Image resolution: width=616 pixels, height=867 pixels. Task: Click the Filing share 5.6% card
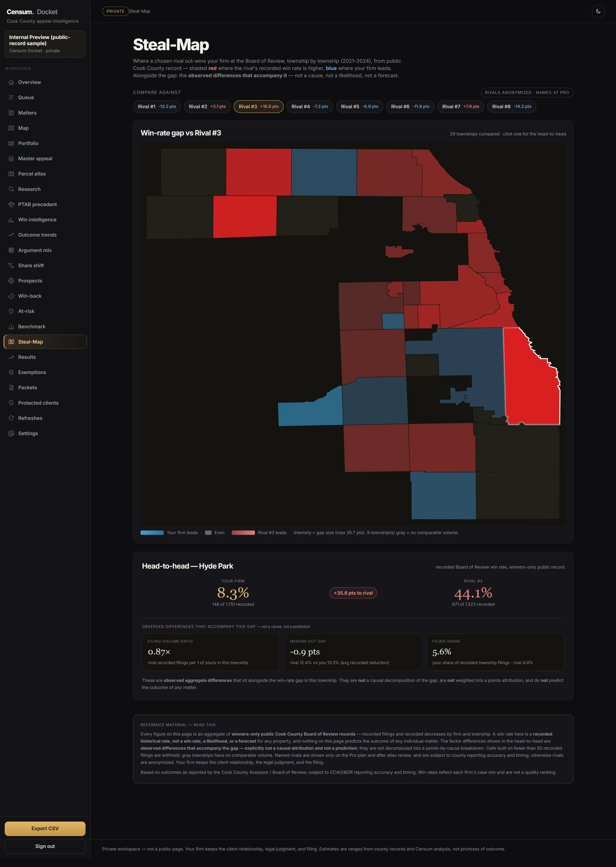495,652
